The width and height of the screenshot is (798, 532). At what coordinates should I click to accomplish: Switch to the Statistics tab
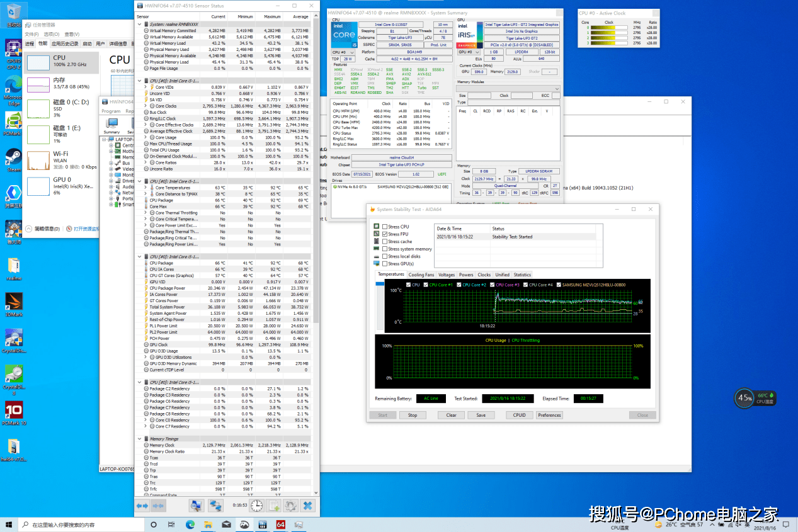tap(522, 274)
